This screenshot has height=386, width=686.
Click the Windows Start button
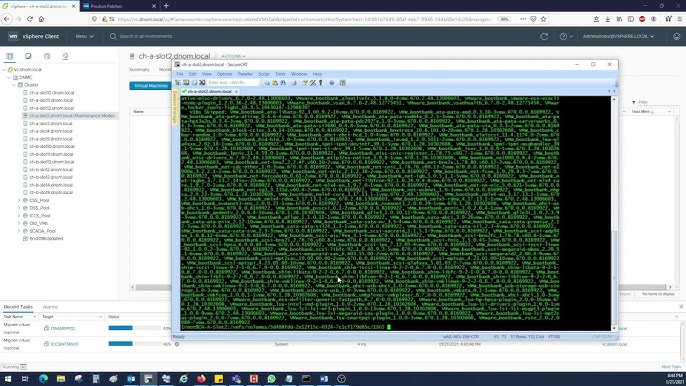[7, 379]
